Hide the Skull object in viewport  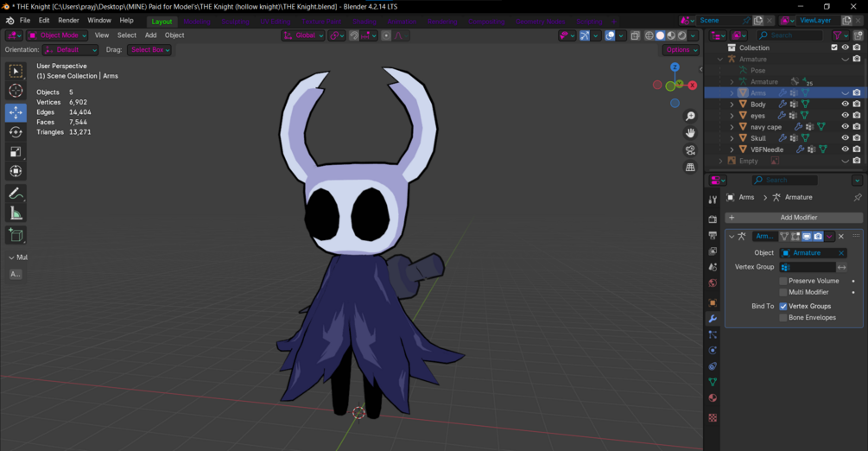pos(845,138)
